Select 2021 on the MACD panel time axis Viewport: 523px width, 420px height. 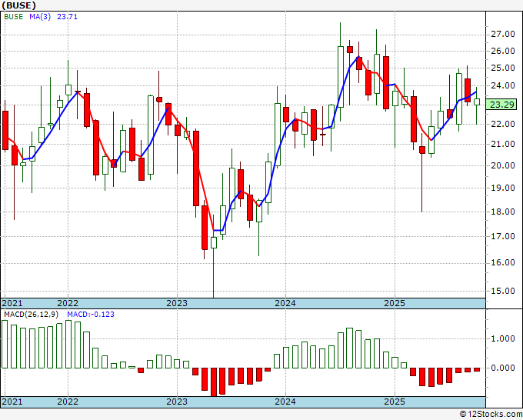[x=12, y=402]
